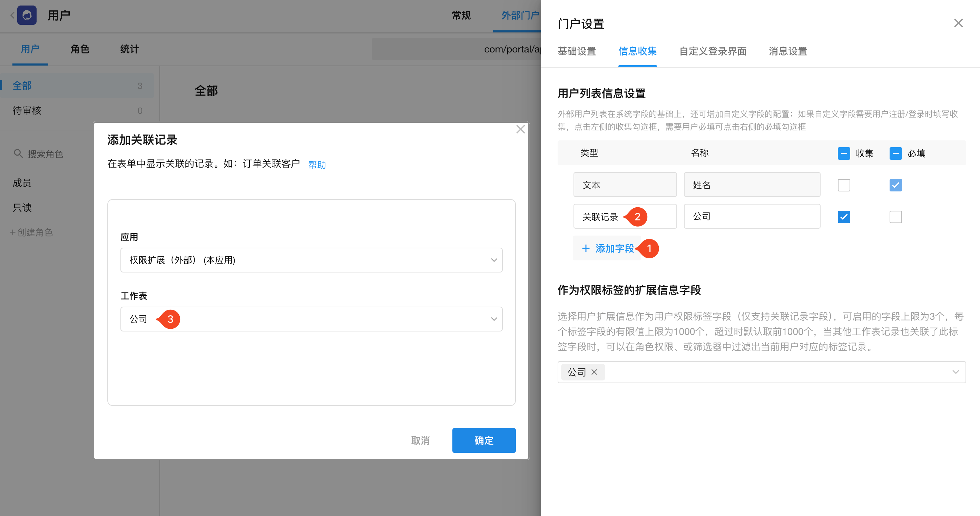Check 收集 checkbox for 姓名 row

click(843, 185)
